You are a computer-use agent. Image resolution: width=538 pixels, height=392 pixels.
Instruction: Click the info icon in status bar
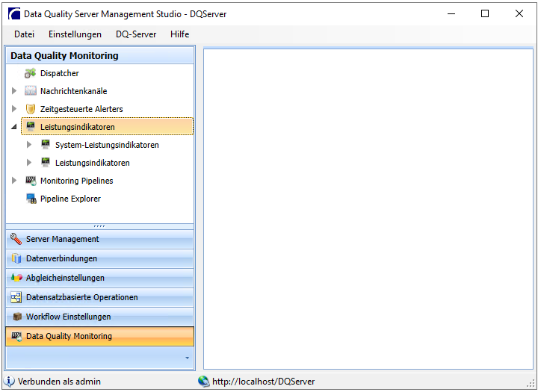(x=9, y=381)
